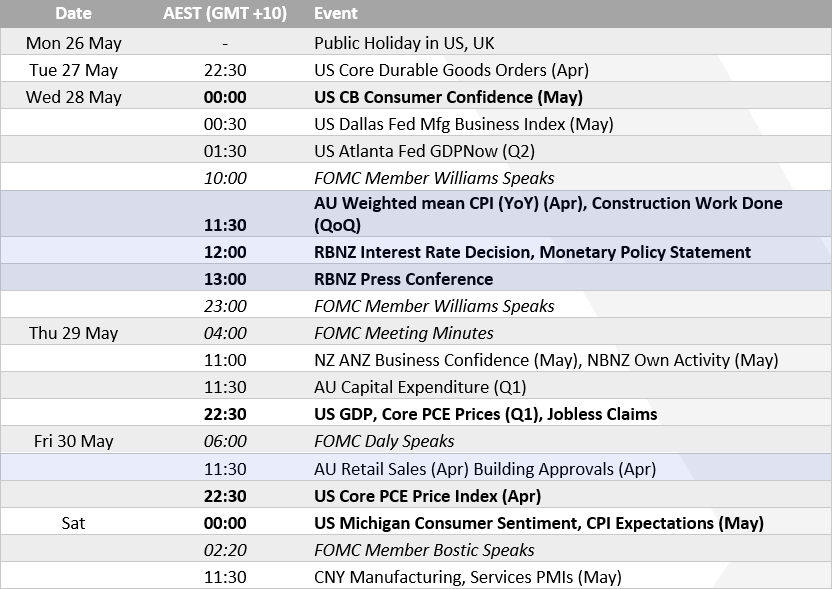
Task: Click the Date column header
Action: [x=72, y=14]
